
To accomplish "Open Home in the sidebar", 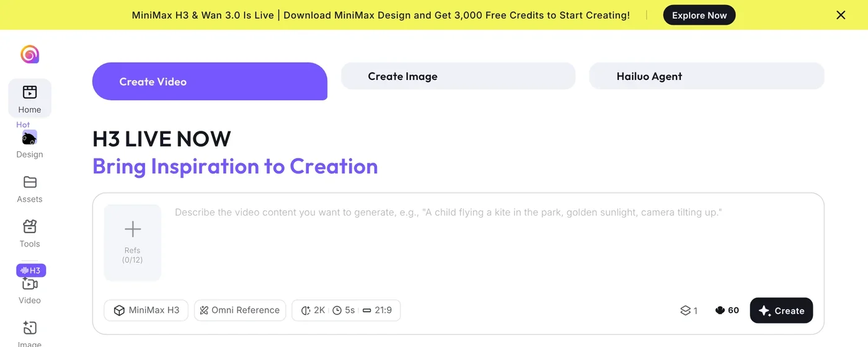I will click(x=30, y=99).
